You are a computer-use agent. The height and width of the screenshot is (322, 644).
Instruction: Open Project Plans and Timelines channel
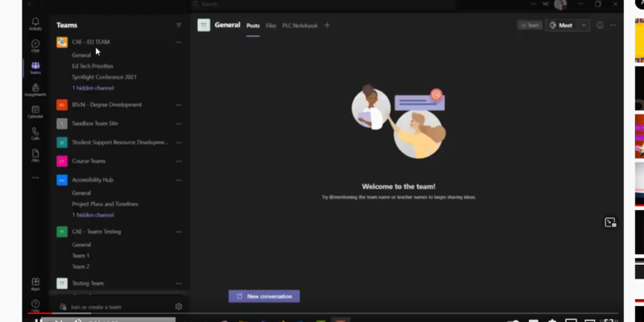pyautogui.click(x=105, y=204)
